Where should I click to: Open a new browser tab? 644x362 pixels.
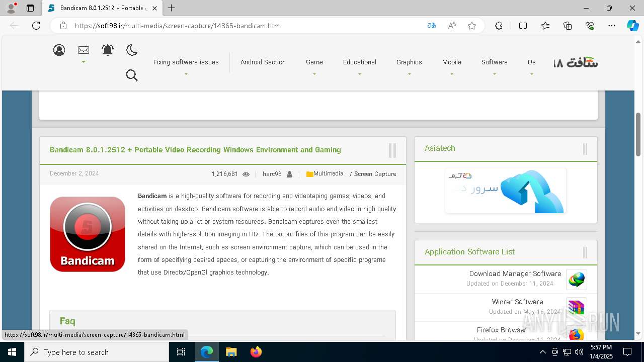(172, 8)
